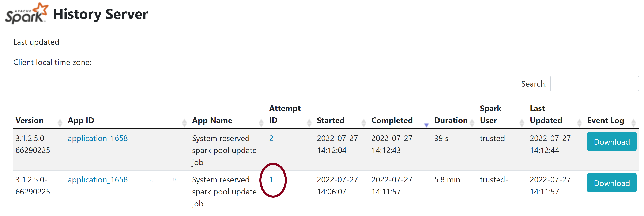This screenshot has height=216, width=644.
Task: Select the Spark User column header
Action: click(x=490, y=114)
